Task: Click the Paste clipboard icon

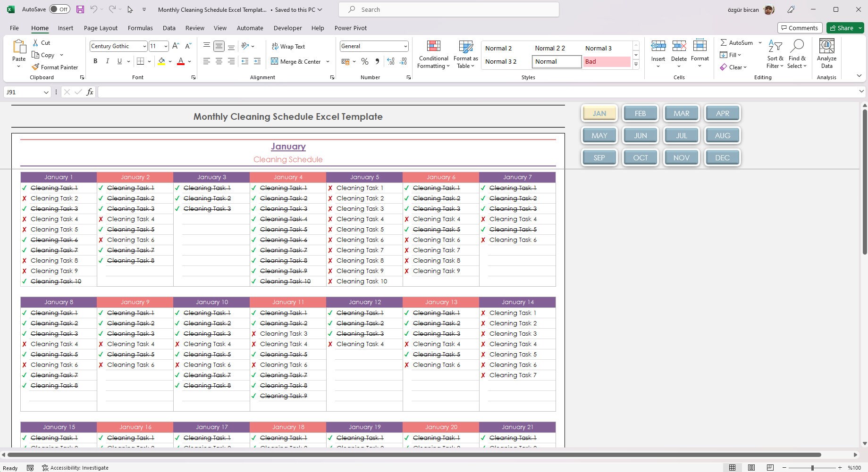Action: [x=19, y=47]
